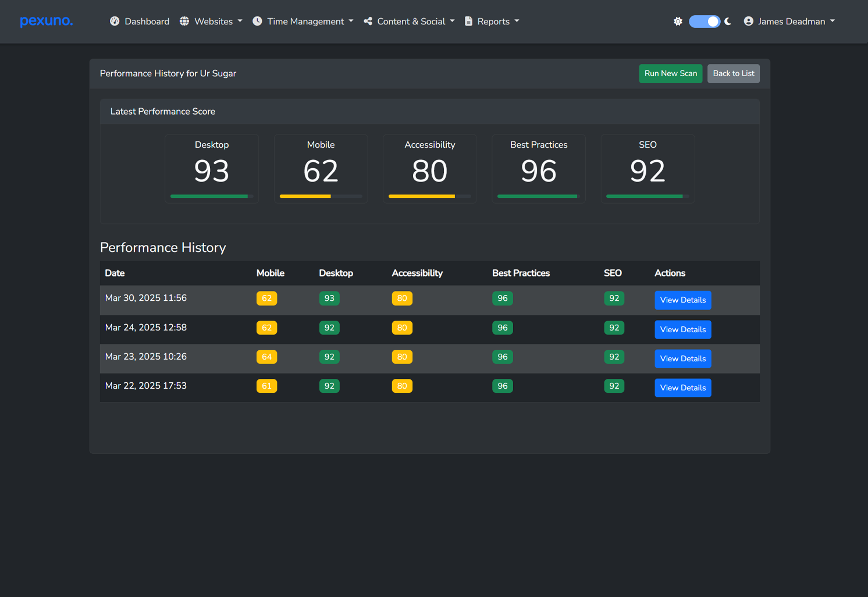Image resolution: width=868 pixels, height=597 pixels.
Task: View details for Mar 23, 2025 scan
Action: (683, 358)
